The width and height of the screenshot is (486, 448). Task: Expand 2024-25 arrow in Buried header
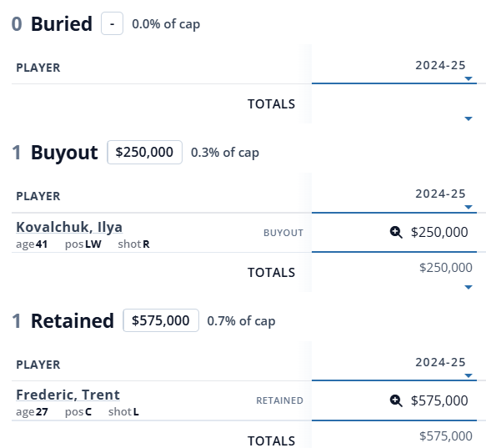[468, 78]
